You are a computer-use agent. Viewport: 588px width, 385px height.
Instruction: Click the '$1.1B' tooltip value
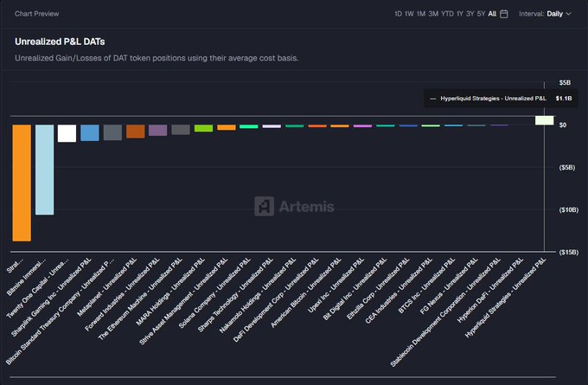pyautogui.click(x=564, y=99)
